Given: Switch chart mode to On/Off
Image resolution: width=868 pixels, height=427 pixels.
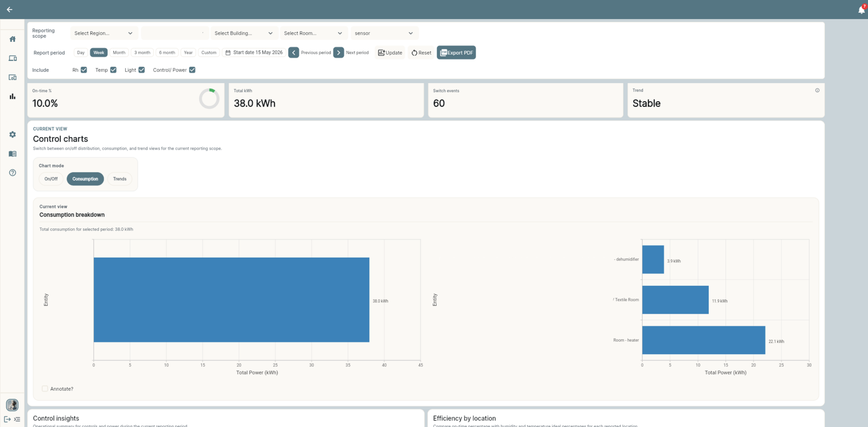Looking at the screenshot, I should (x=51, y=179).
